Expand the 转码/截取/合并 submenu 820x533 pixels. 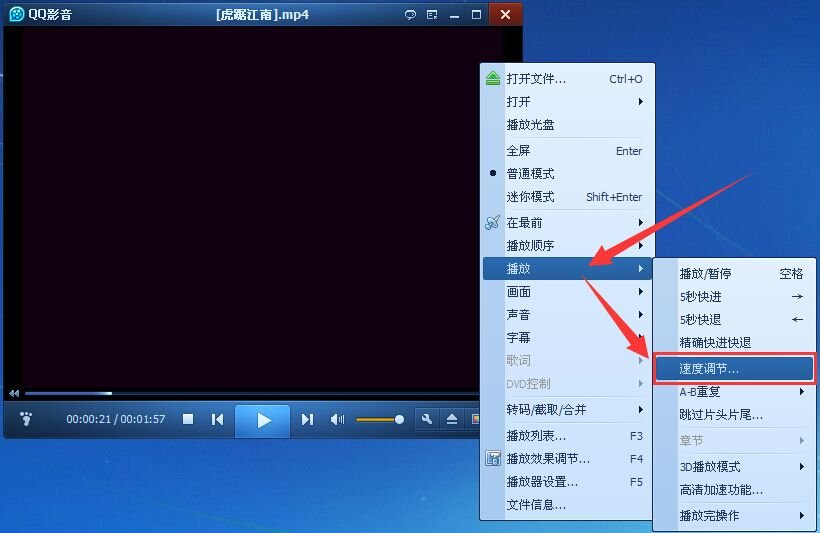pyautogui.click(x=567, y=410)
